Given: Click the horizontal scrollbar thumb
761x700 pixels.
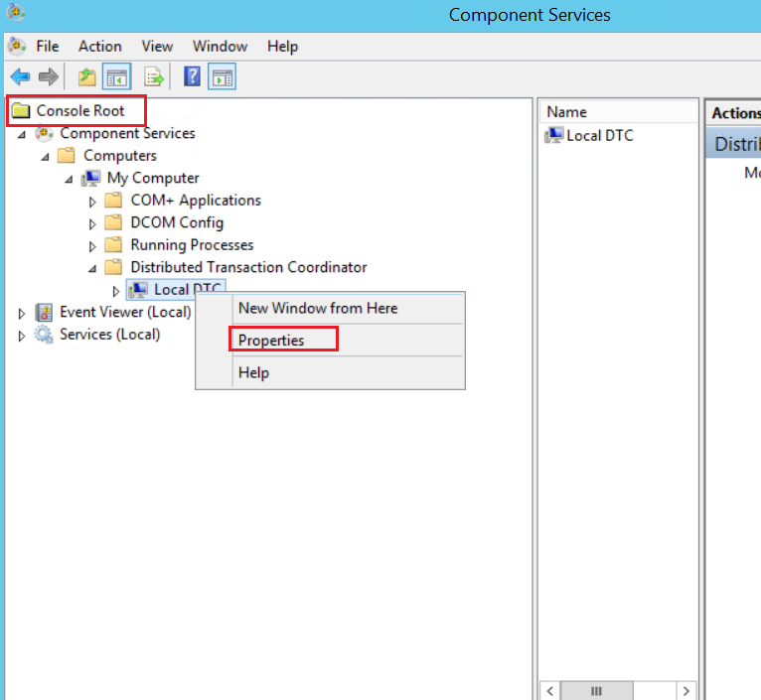Looking at the screenshot, I should tap(596, 691).
